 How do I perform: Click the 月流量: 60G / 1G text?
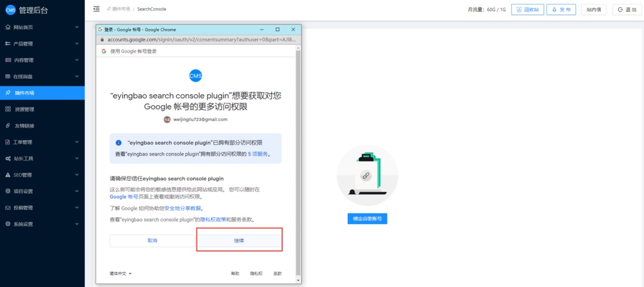(487, 10)
